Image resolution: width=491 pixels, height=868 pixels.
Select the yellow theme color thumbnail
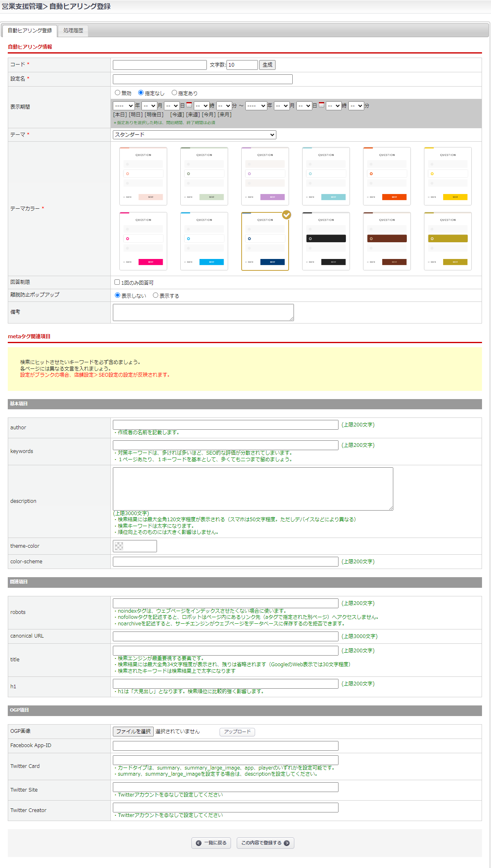(x=448, y=176)
